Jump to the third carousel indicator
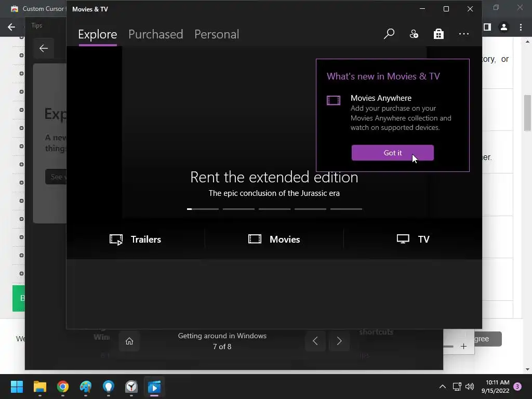The image size is (532, 399). [x=274, y=209]
